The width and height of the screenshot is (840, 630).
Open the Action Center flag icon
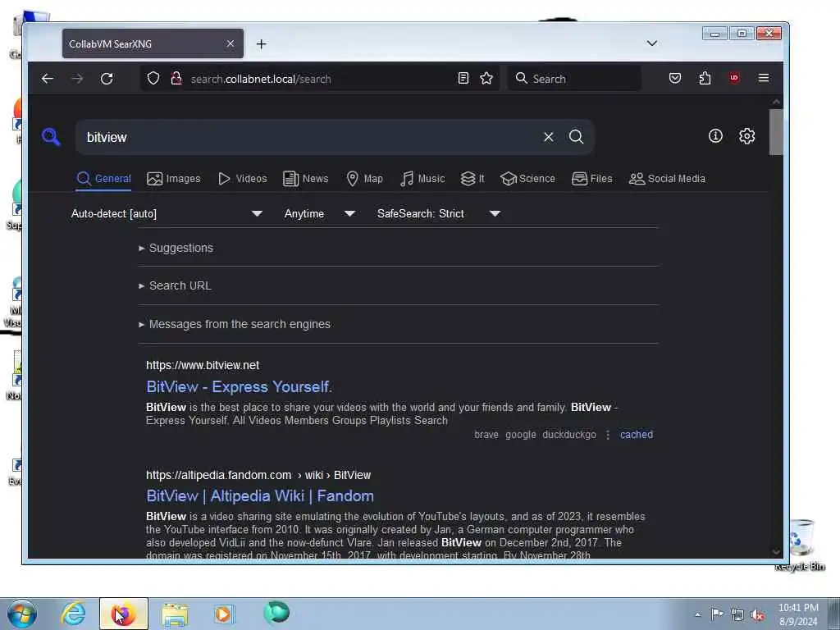pyautogui.click(x=717, y=614)
